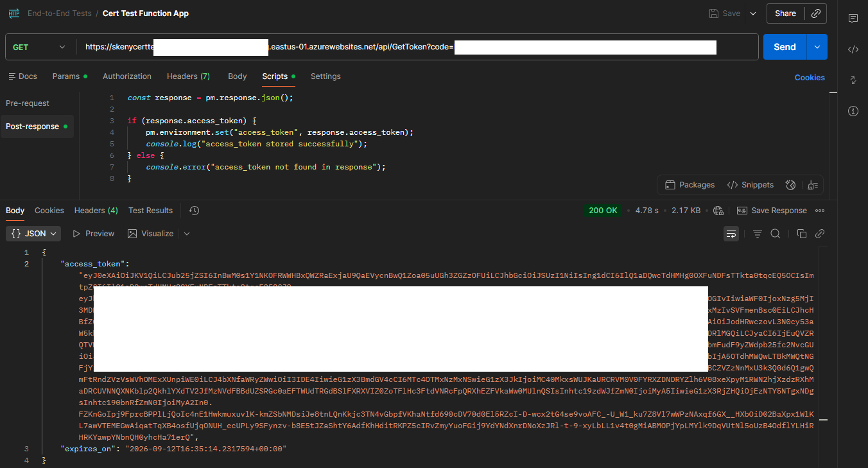This screenshot has height=468, width=868.
Task: View the response Headers (4) tab
Action: click(x=96, y=211)
